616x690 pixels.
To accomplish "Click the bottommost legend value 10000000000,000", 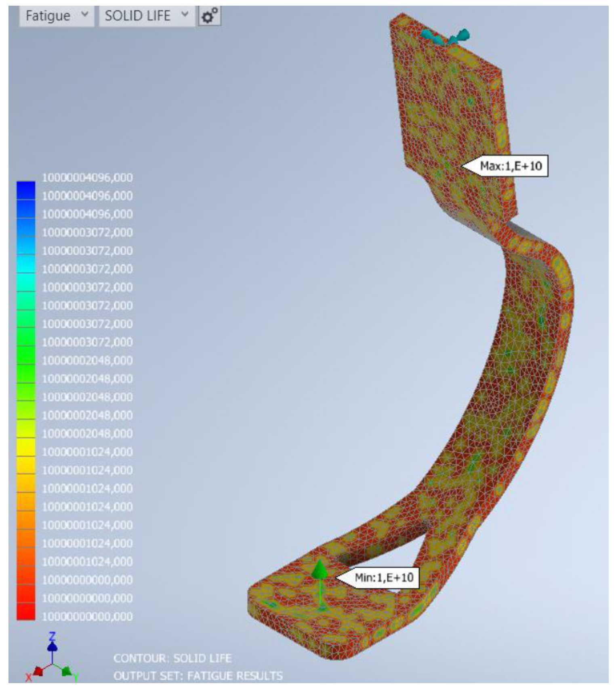I will click(x=87, y=617).
